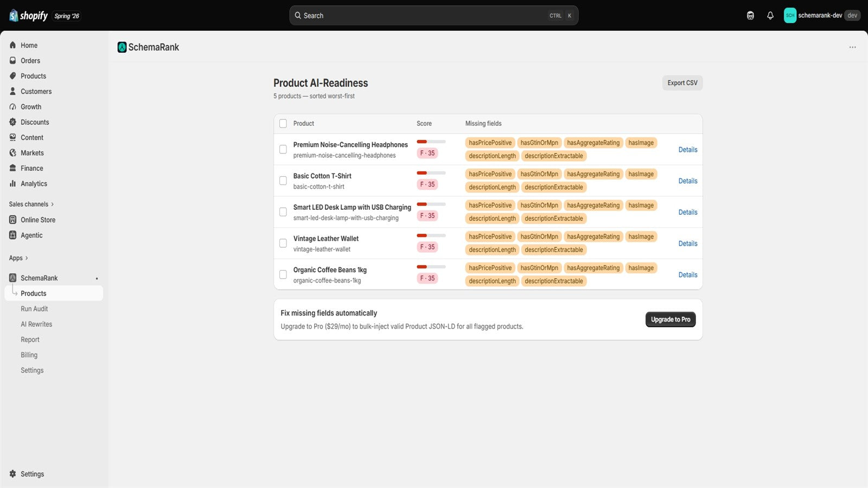Screen dimensions: 868x488
Task: Open Details for Organic Coffee Beans 1kg
Action: coord(688,275)
